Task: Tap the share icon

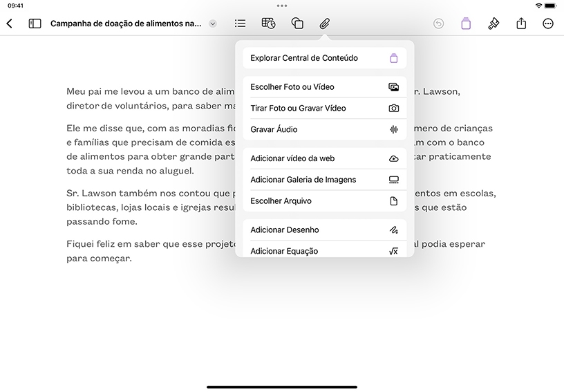Action: pyautogui.click(x=521, y=24)
